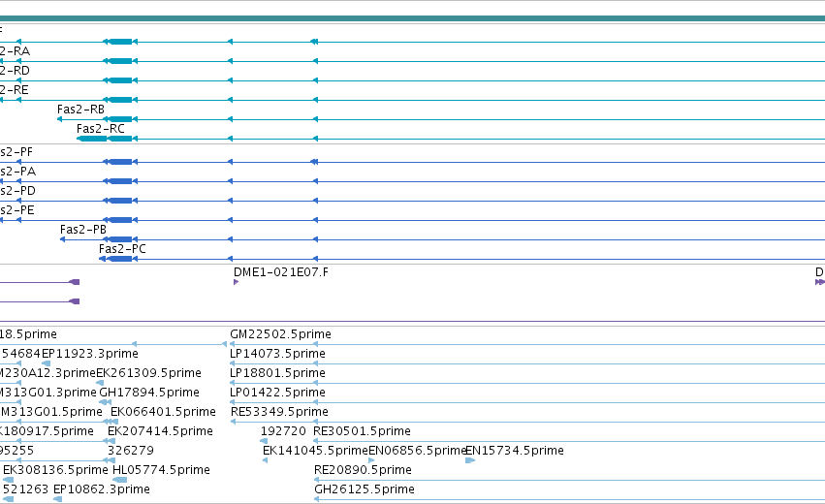Click the EP11923.3prime feature glyph

point(46,363)
